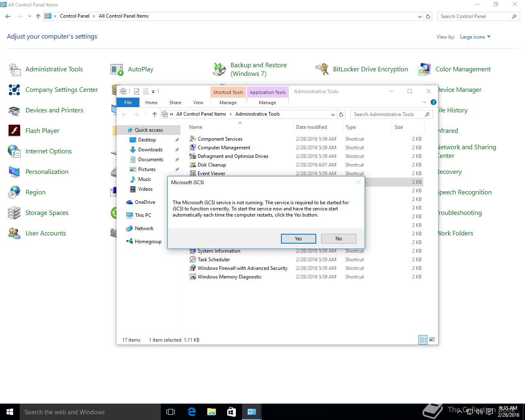The height and width of the screenshot is (420, 525).
Task: Open the AutoPlay control panel item
Action: pos(132,69)
